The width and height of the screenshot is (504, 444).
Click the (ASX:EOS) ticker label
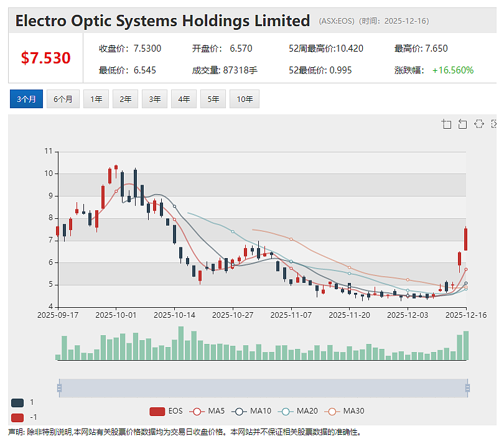click(x=337, y=21)
